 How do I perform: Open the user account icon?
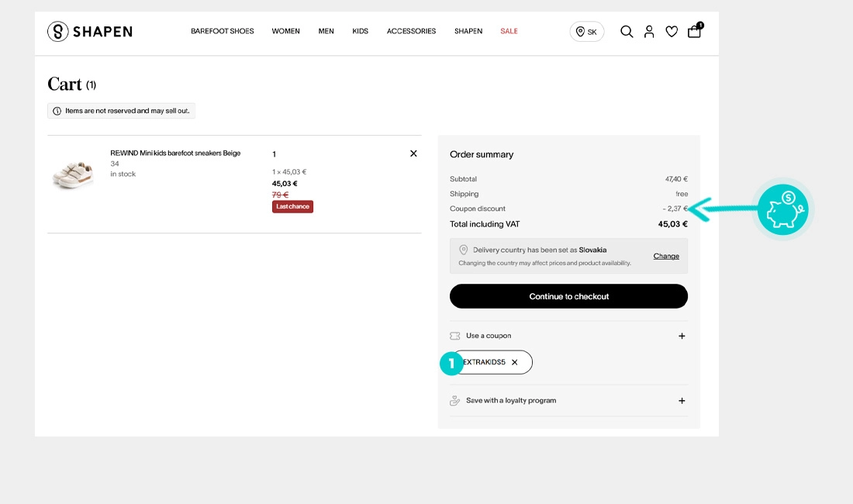click(x=649, y=32)
